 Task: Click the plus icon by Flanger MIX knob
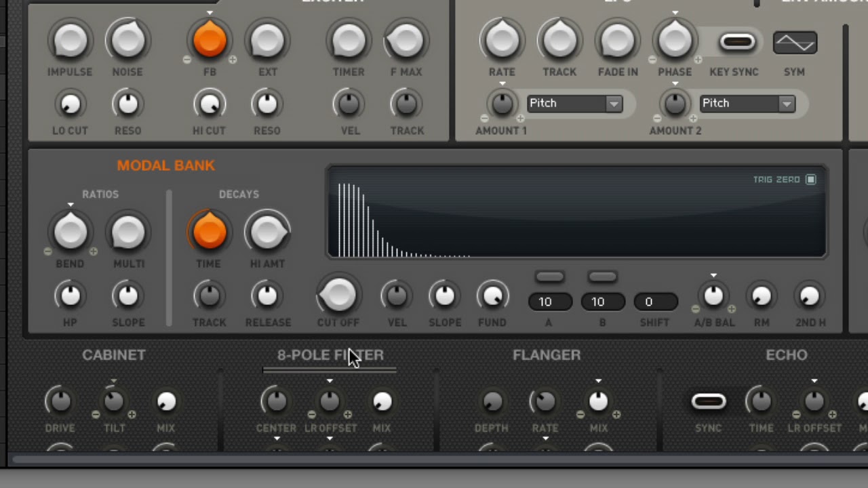(x=616, y=414)
